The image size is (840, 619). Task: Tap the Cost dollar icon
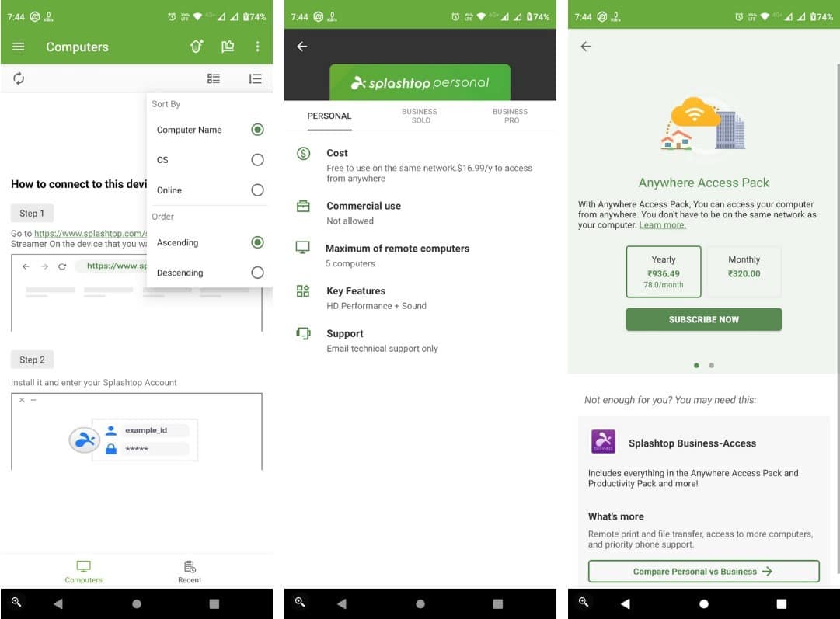click(x=303, y=154)
